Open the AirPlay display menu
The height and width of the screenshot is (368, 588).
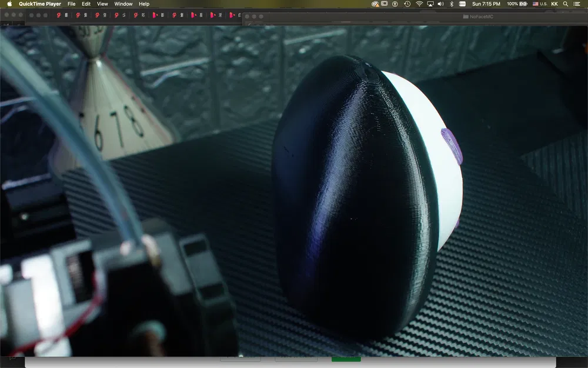[x=430, y=4]
